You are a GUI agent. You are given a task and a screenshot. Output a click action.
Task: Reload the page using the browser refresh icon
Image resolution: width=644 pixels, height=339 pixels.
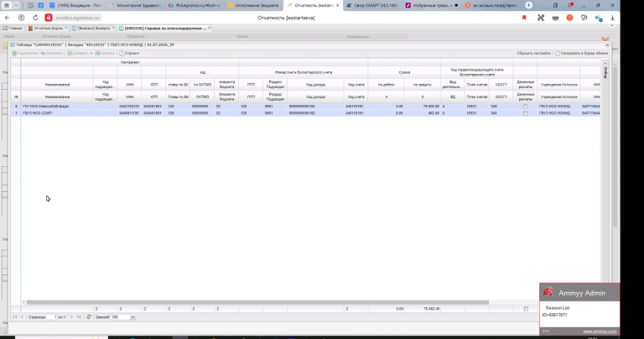click(x=35, y=18)
